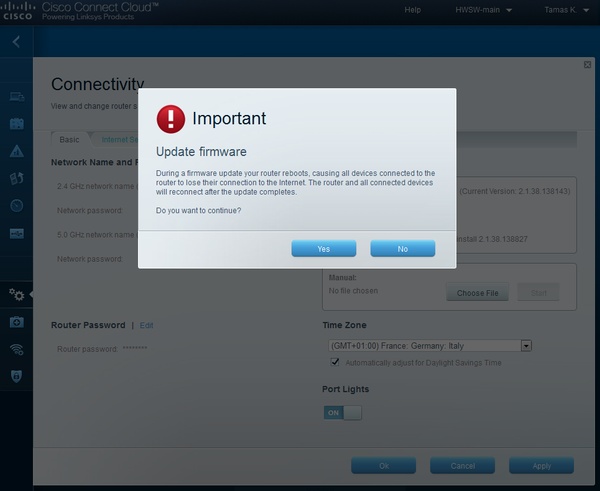The height and width of the screenshot is (491, 600).
Task: Confirm firmware update with Yes button
Action: point(324,248)
